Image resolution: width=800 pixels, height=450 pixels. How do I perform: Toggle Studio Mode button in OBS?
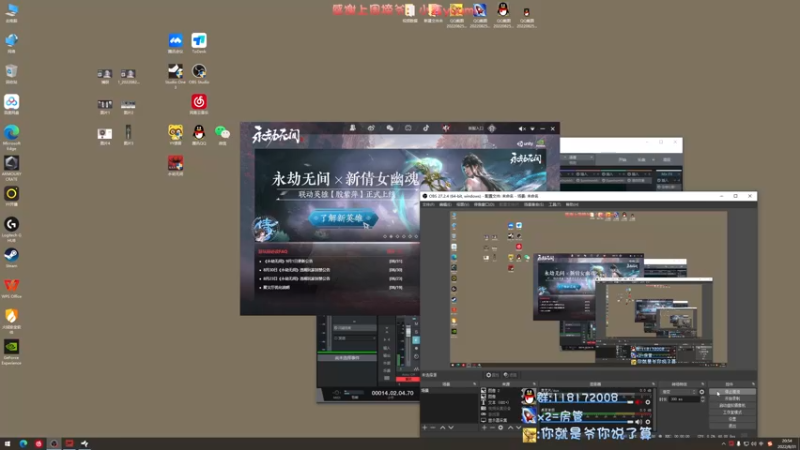(732, 412)
